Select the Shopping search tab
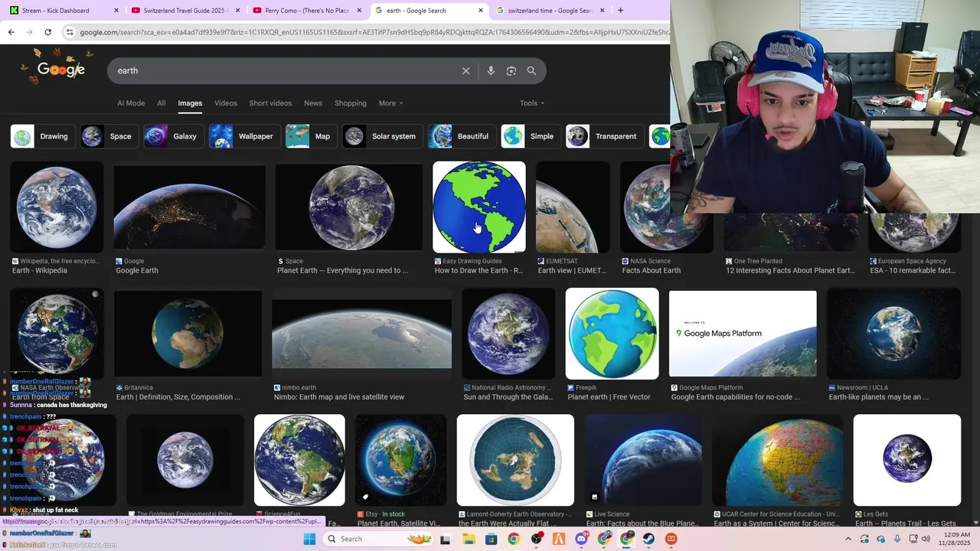The width and height of the screenshot is (980, 551). click(x=350, y=103)
